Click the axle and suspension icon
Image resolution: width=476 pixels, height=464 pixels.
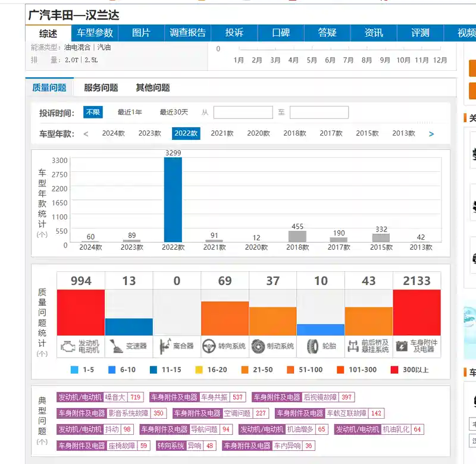point(353,346)
